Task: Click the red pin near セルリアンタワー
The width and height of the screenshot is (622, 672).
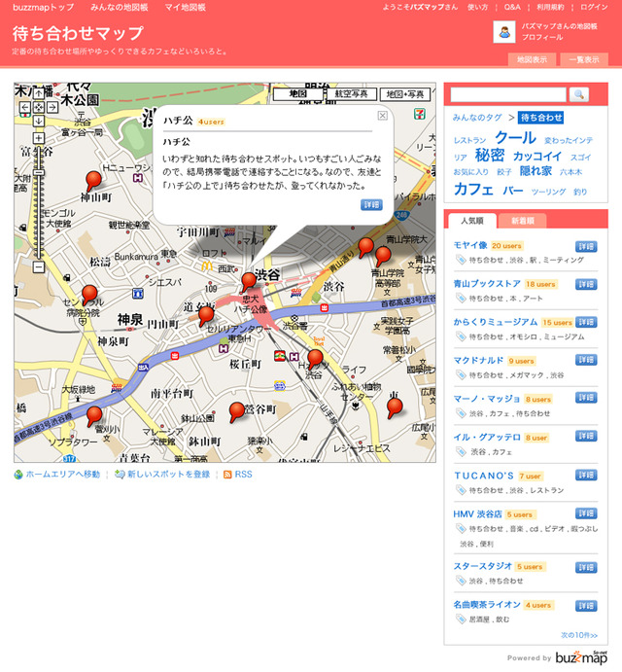Action: click(206, 316)
